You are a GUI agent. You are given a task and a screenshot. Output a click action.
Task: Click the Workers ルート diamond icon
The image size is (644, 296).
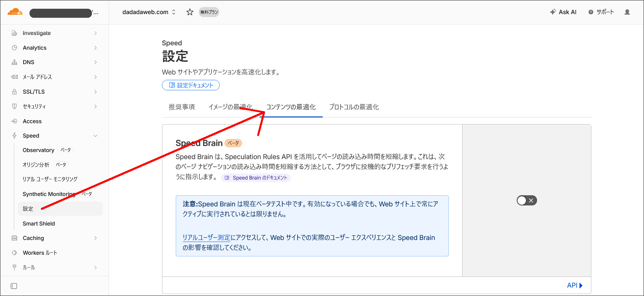14,253
